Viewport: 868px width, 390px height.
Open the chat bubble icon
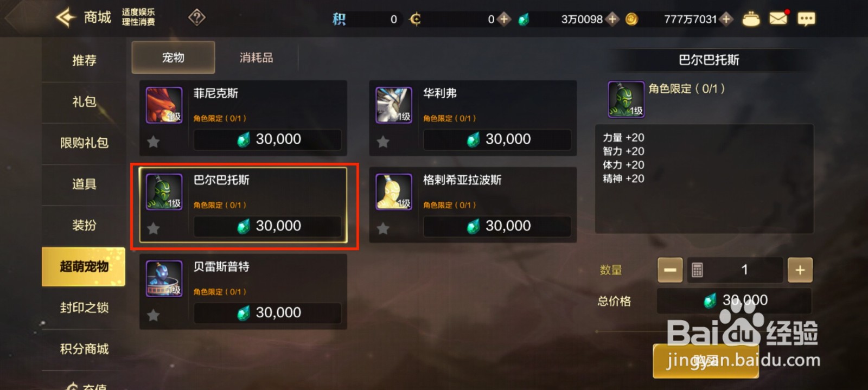[806, 20]
